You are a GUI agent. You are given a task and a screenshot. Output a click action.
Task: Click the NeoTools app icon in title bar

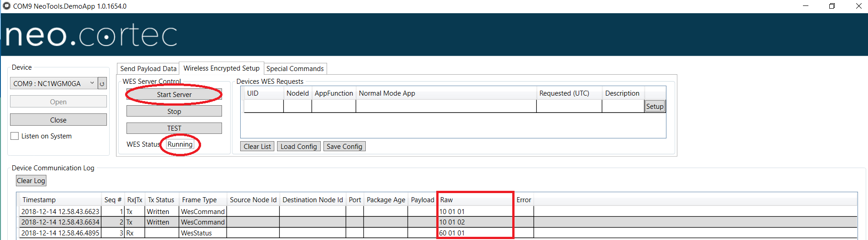click(6, 6)
